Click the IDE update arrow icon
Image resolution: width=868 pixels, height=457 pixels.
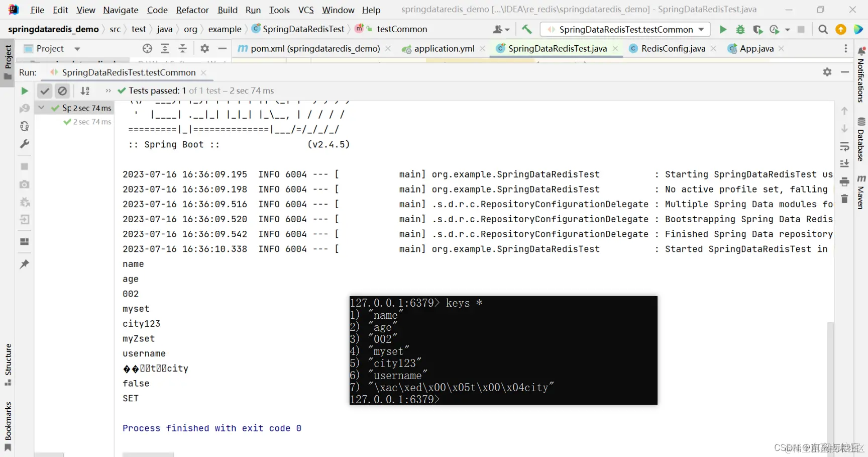coord(841,30)
